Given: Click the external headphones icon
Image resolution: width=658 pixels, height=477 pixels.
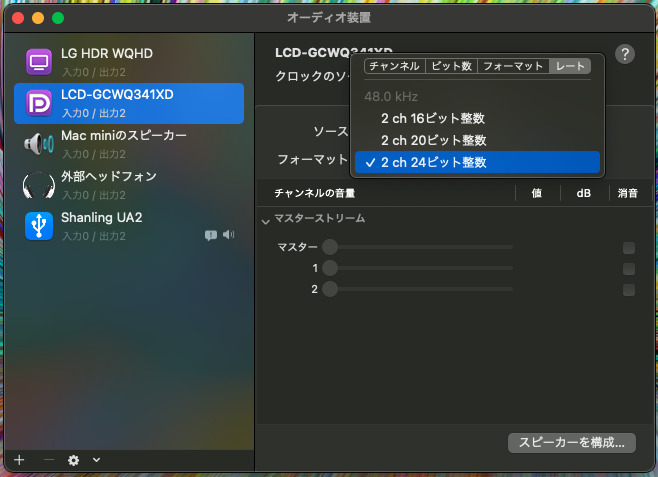Looking at the screenshot, I should (39, 185).
